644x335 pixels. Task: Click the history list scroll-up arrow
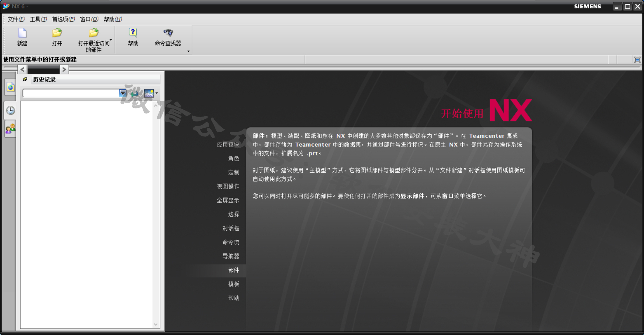coord(156,105)
